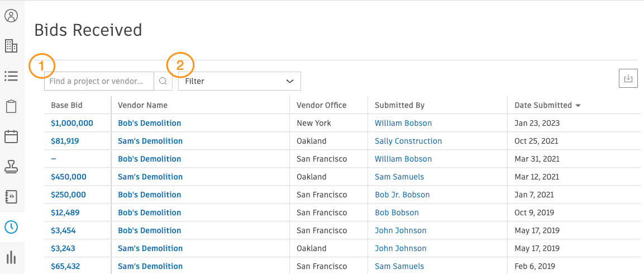
Task: Open the calendar icon in sidebar
Action: (11, 136)
